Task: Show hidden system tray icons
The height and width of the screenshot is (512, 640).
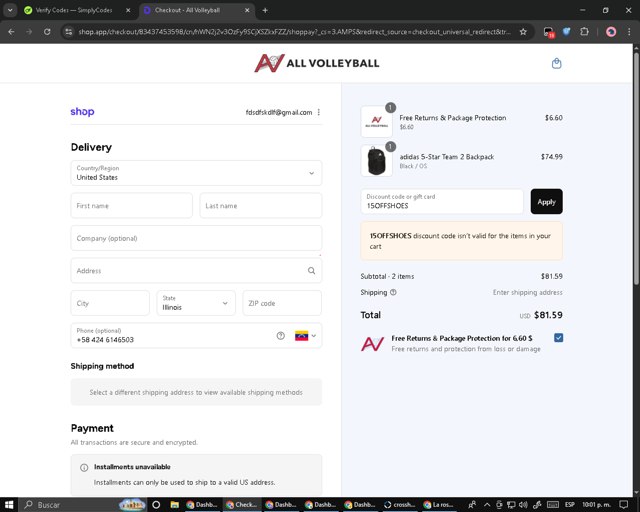Action: pos(487,505)
